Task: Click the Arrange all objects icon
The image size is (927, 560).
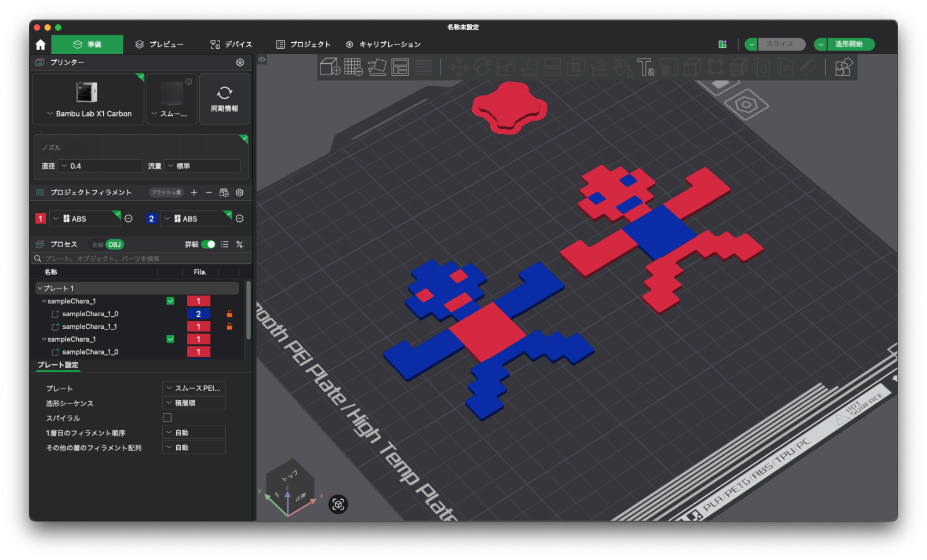Action: point(400,67)
